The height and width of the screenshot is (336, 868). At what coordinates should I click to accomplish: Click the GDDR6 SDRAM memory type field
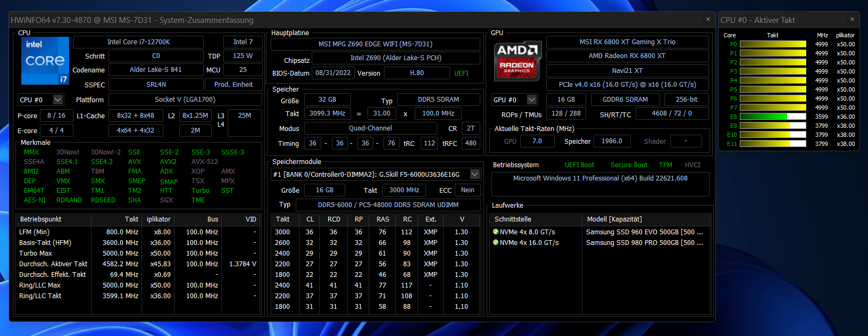pos(625,100)
